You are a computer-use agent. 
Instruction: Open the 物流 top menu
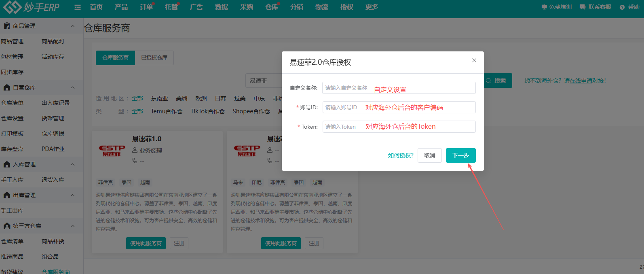coord(322,7)
